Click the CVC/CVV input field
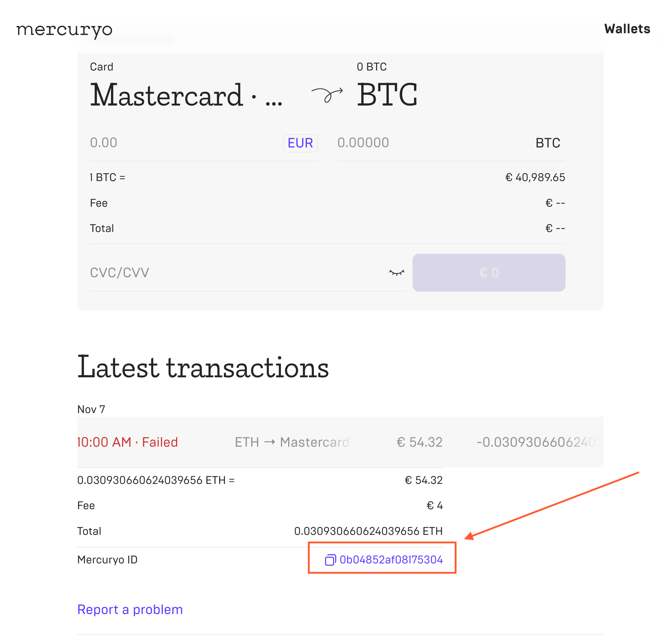Viewport: 661px width, 644px height. click(x=235, y=272)
